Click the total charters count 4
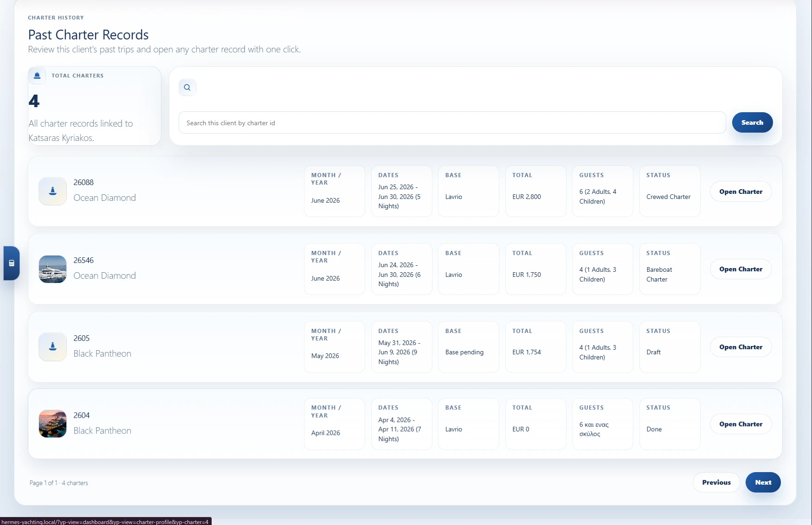812x525 pixels. [34, 101]
